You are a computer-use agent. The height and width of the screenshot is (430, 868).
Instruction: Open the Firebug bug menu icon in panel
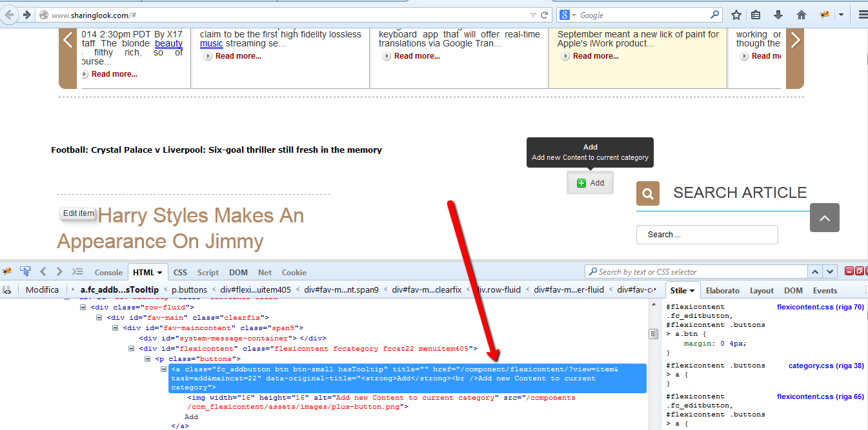(7, 271)
